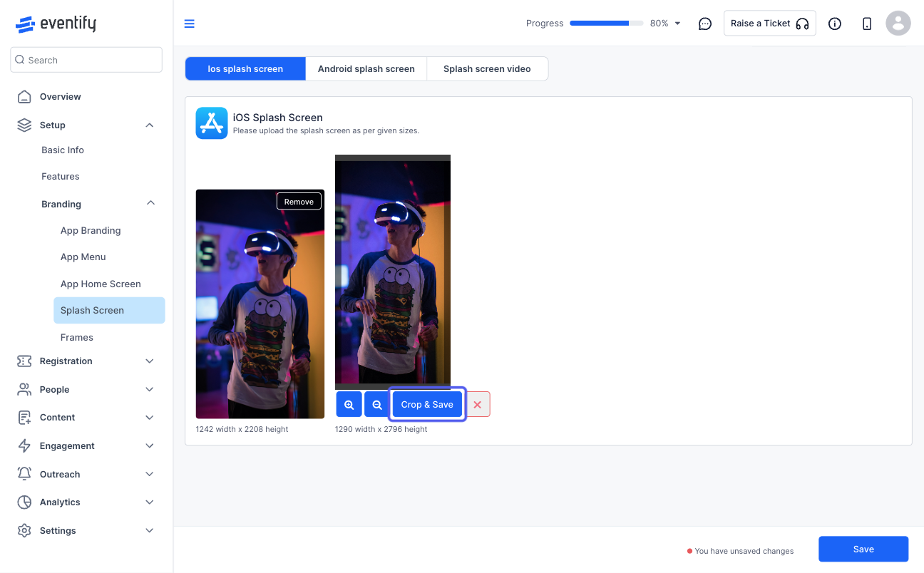This screenshot has height=573, width=924.
Task: Open App Branding page
Action: click(x=91, y=231)
